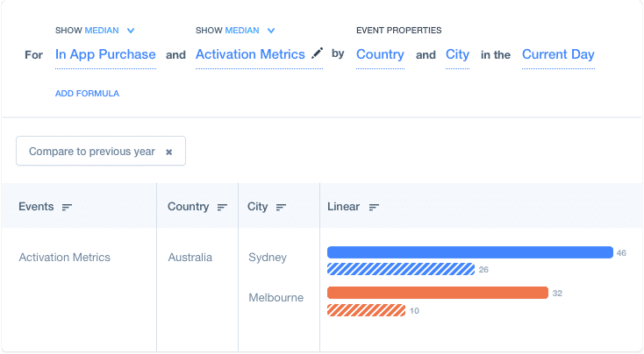Viewport: 644px width, 354px height.
Task: Select the striped orange bar with value 10
Action: click(x=366, y=310)
